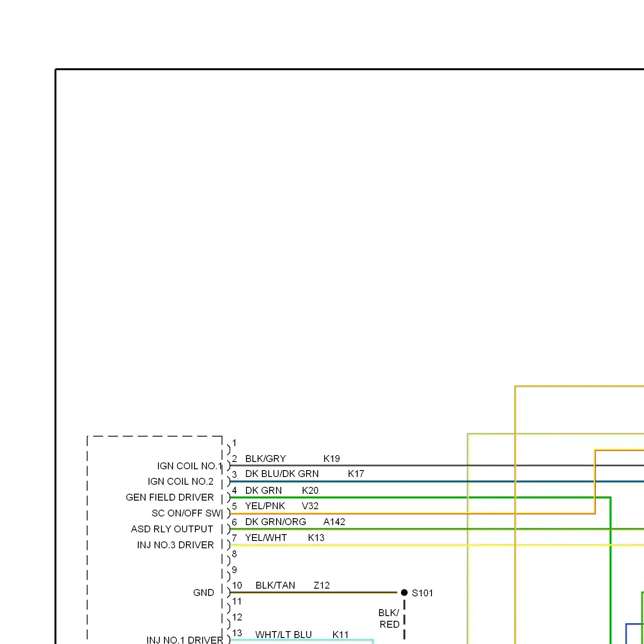Screen dimensions: 644x644
Task: Select the Z12 circuit code
Action: [322, 585]
